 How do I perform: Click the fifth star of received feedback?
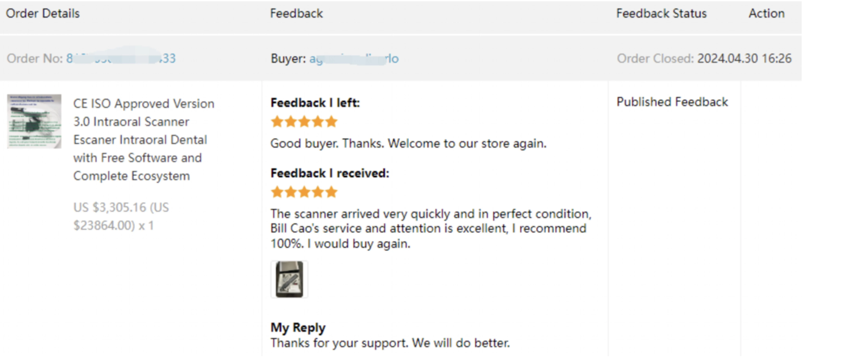[331, 192]
